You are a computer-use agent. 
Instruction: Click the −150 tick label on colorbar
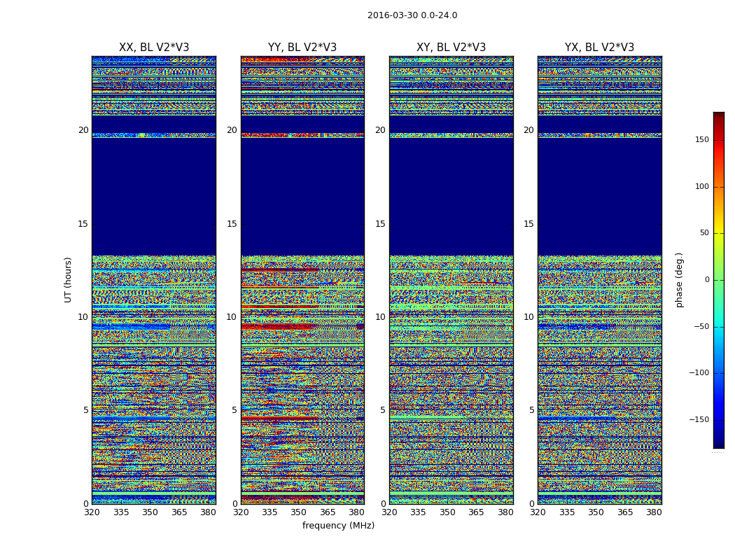pos(699,419)
